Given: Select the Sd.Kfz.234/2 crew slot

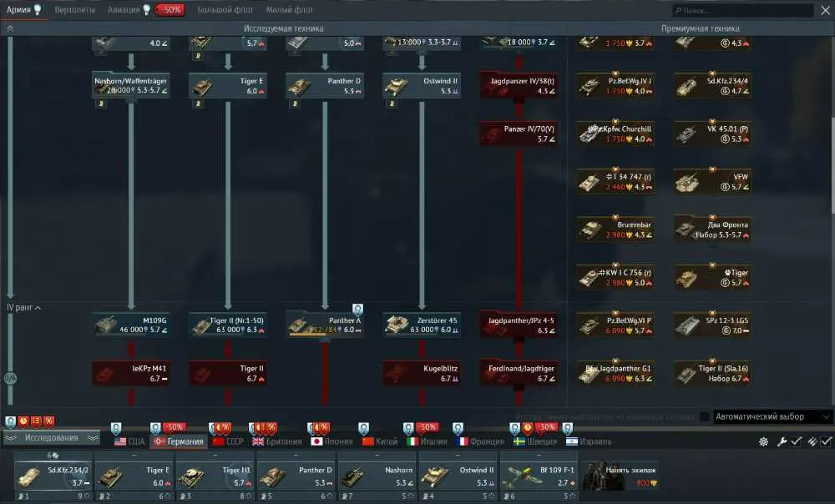Looking at the screenshot, I should [x=53, y=476].
